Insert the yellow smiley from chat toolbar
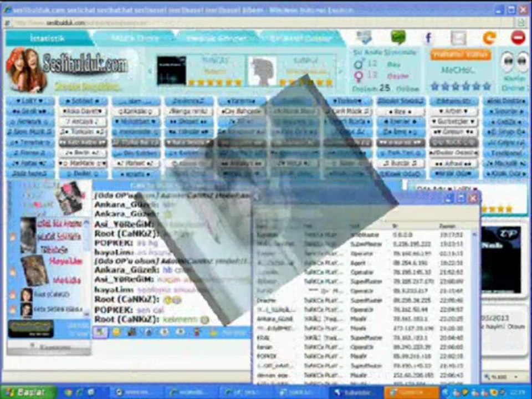Viewport: 532px width, 399px height. pyautogui.click(x=116, y=332)
